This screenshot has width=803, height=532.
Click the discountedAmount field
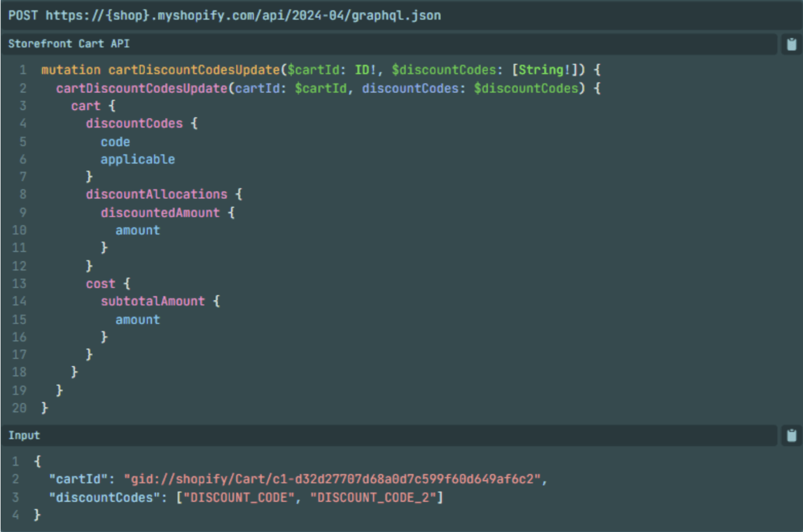click(160, 213)
